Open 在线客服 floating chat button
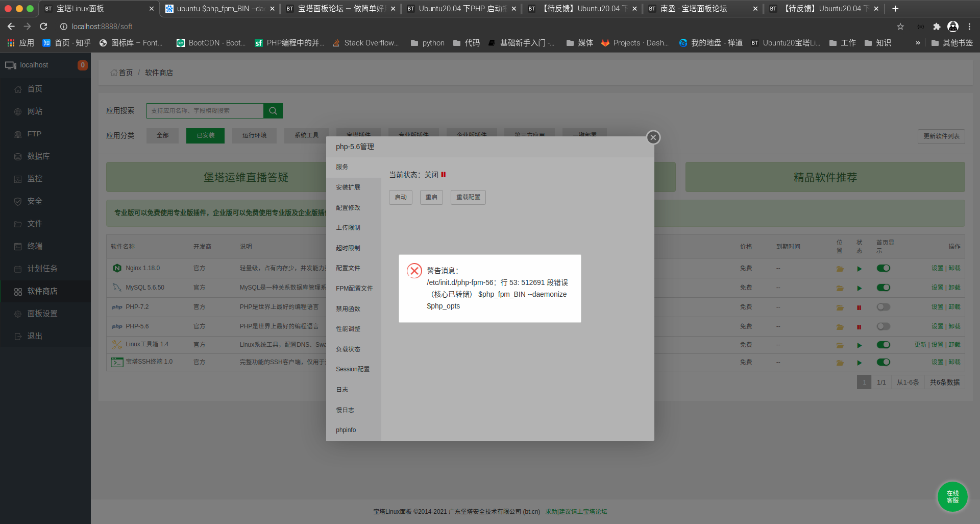 (x=952, y=496)
